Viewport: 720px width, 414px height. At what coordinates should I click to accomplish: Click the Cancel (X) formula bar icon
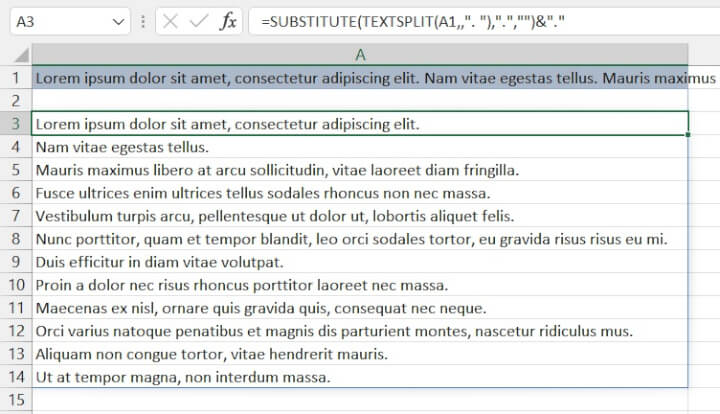tap(170, 21)
